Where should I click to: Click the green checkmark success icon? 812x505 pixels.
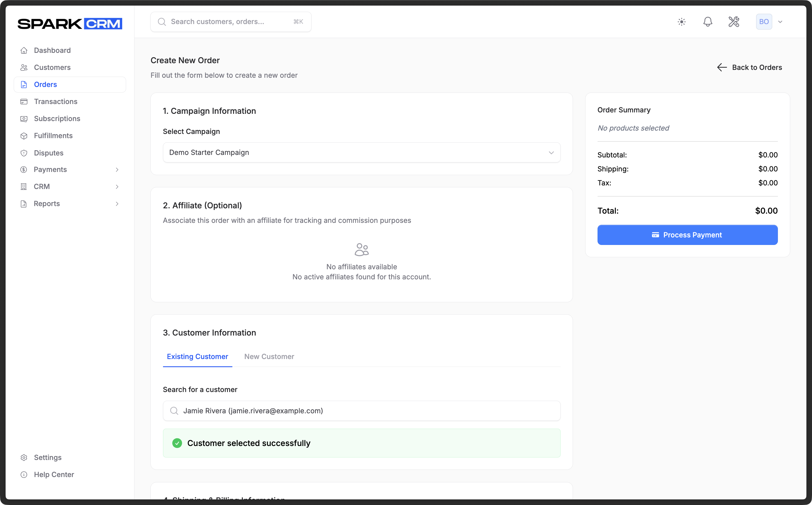[177, 443]
